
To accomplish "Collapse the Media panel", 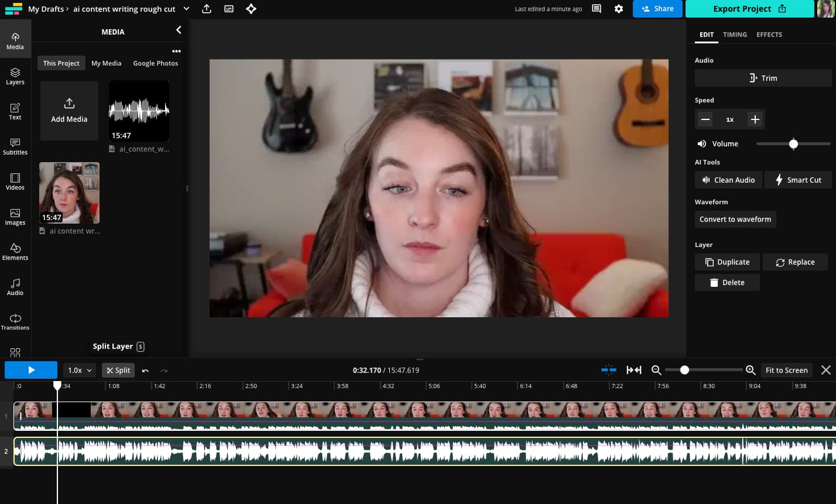I will [179, 30].
